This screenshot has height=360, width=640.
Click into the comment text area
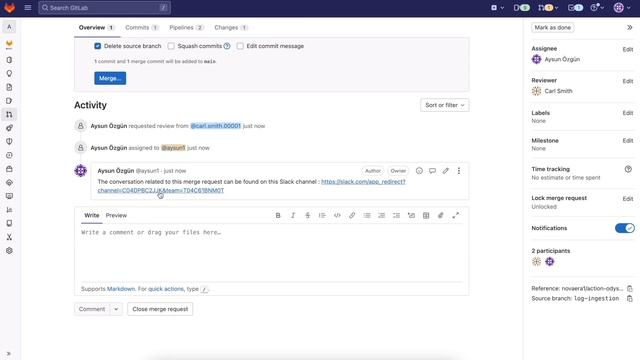point(271,253)
